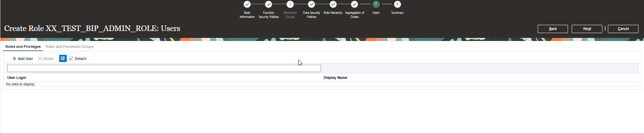Jump to Function Security Policies step circle
Image resolution: width=644 pixels, height=133 pixels.
tap(269, 4)
